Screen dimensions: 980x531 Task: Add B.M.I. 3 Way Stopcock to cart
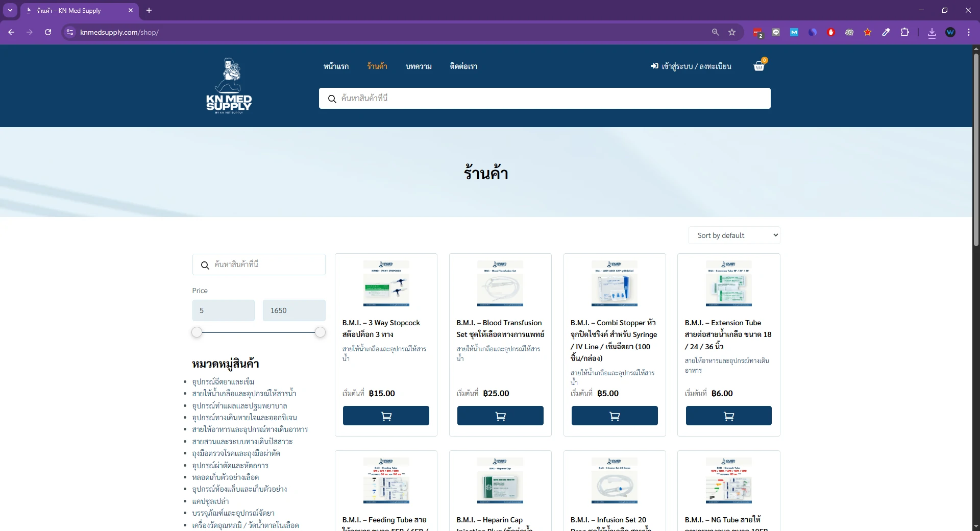pyautogui.click(x=386, y=416)
